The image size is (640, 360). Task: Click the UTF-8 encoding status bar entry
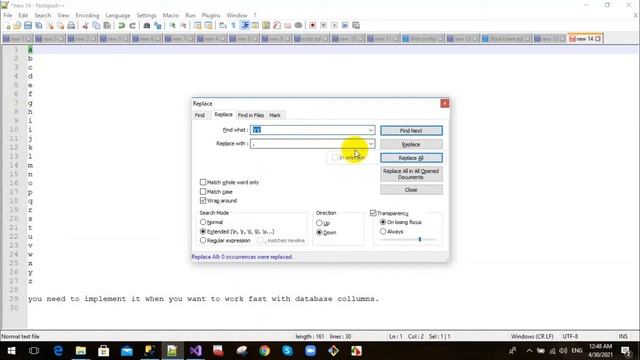[x=570, y=336]
